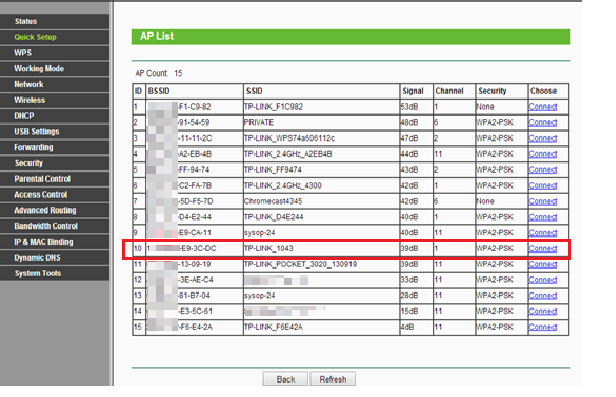The height and width of the screenshot is (397, 616).
Task: Click the 4dB signal value
Action: coord(407,327)
